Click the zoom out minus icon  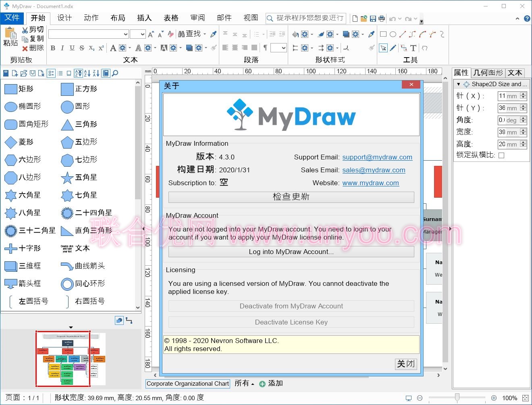pyautogui.click(x=420, y=398)
